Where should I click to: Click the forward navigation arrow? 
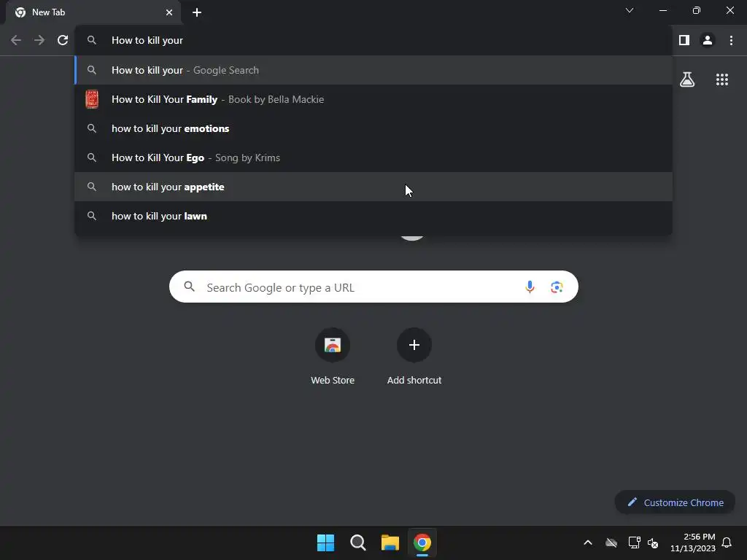39,41
